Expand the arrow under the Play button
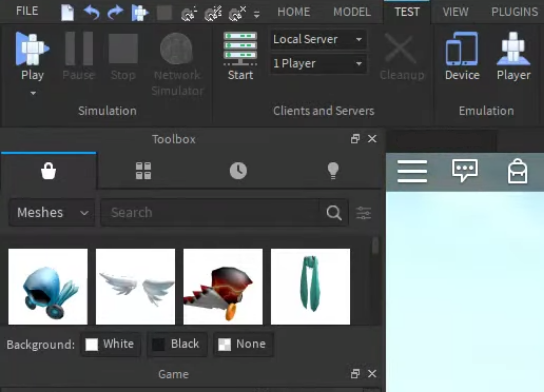This screenshot has width=544, height=392. pyautogui.click(x=33, y=93)
